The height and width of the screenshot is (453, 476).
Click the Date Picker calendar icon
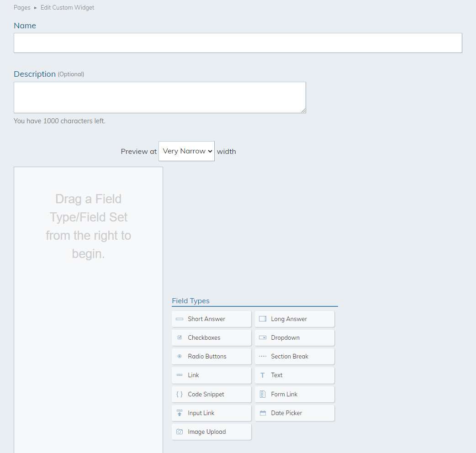click(x=263, y=413)
